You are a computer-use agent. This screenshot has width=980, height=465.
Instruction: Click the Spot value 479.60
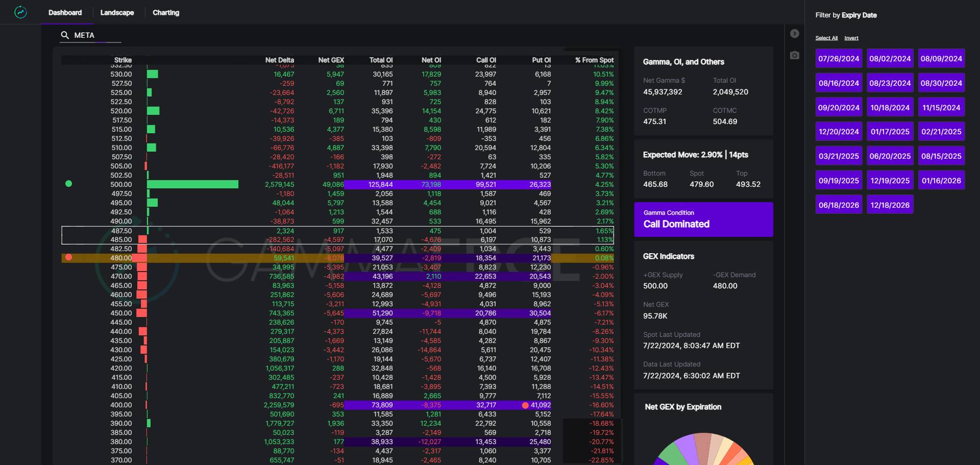click(x=701, y=184)
